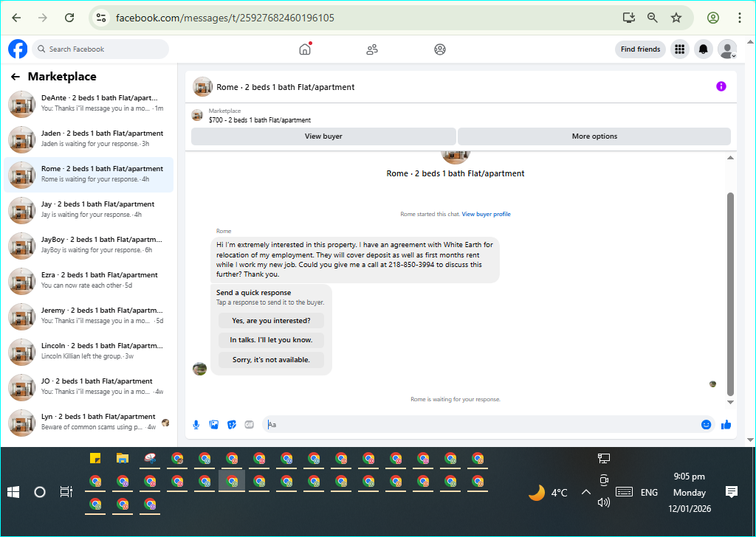This screenshot has width=756, height=537.
Task: Click the Find friends button
Action: click(x=640, y=49)
